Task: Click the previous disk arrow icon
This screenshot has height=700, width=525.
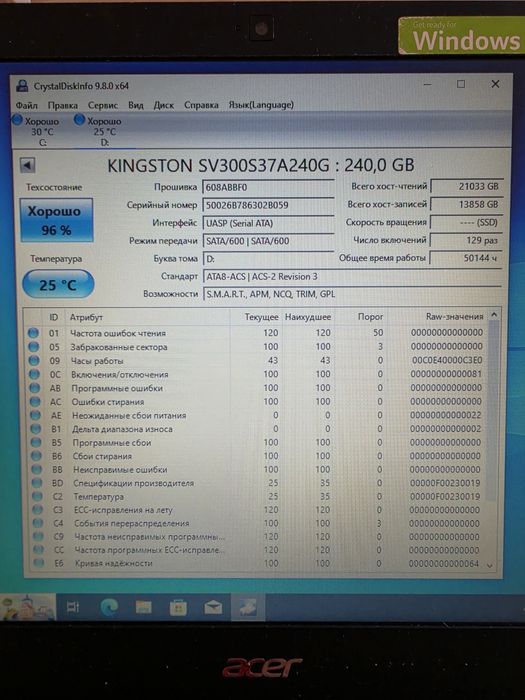Action: (x=28, y=166)
